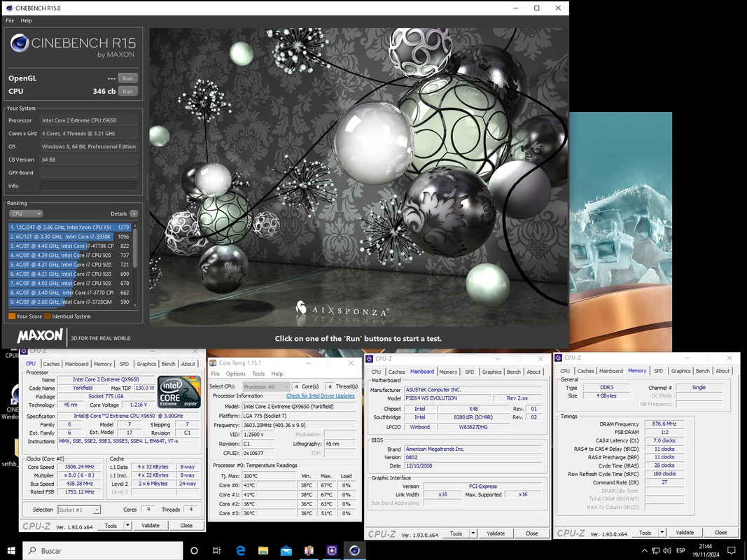Click the ESP language indicator
Image resolution: width=747 pixels, height=560 pixels.
click(680, 550)
